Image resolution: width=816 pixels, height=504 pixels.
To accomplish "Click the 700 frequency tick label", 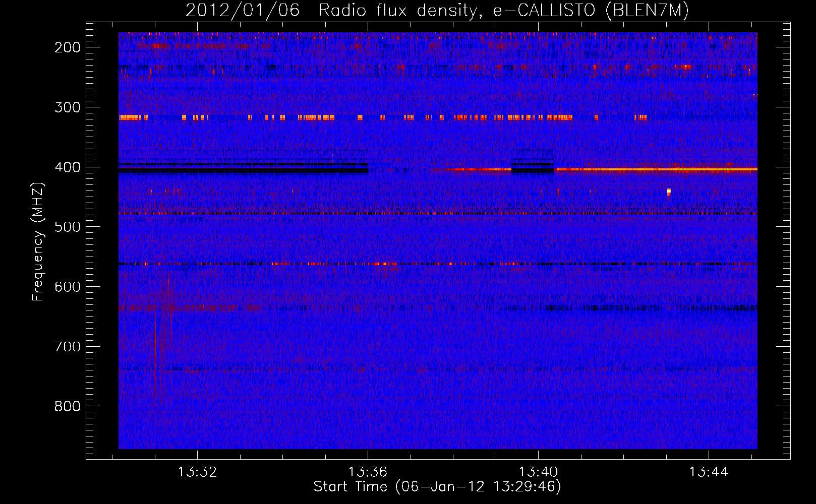I will click(68, 347).
